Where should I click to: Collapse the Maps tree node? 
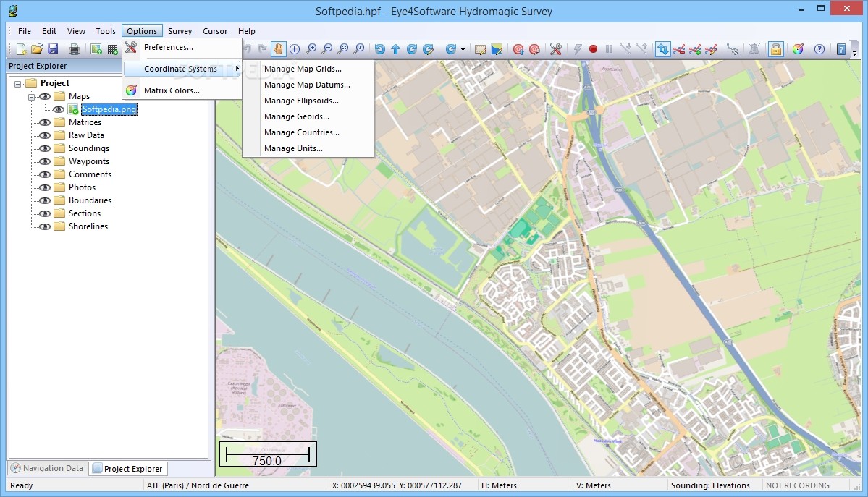click(32, 97)
